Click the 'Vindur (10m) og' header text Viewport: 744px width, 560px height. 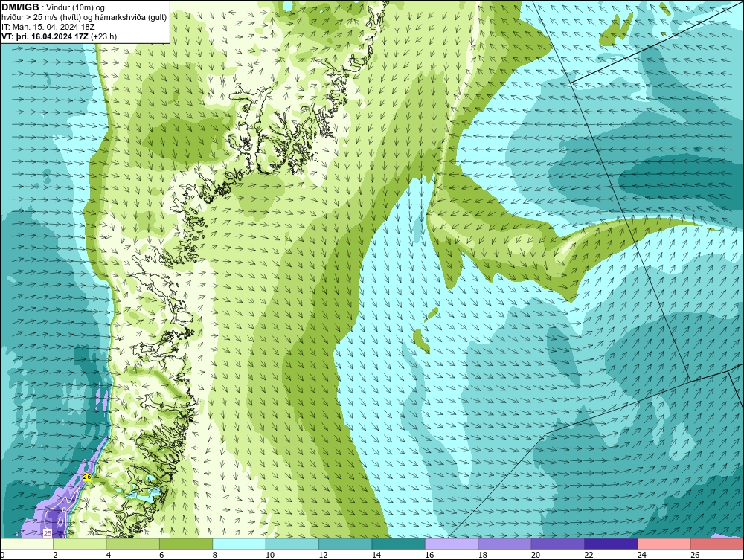coord(77,7)
